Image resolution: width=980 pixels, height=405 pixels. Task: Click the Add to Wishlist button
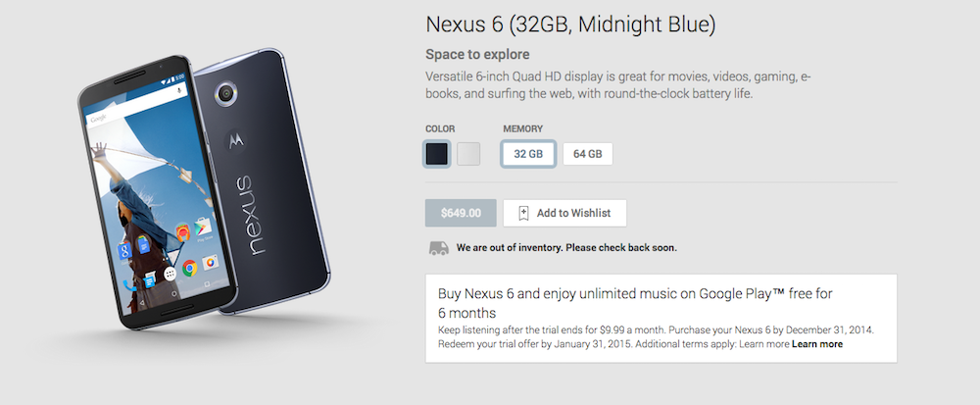[x=564, y=213]
